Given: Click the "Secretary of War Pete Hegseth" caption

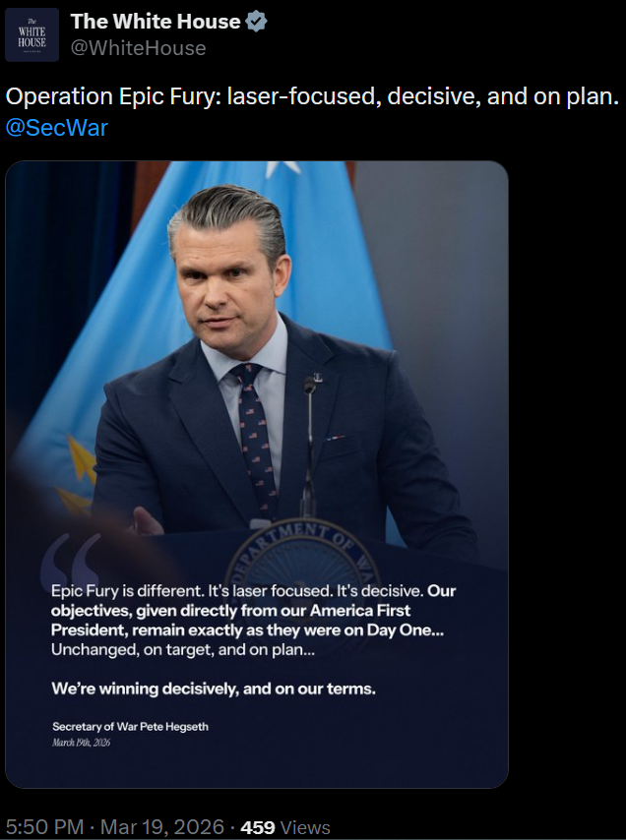Looking at the screenshot, I should tap(130, 726).
